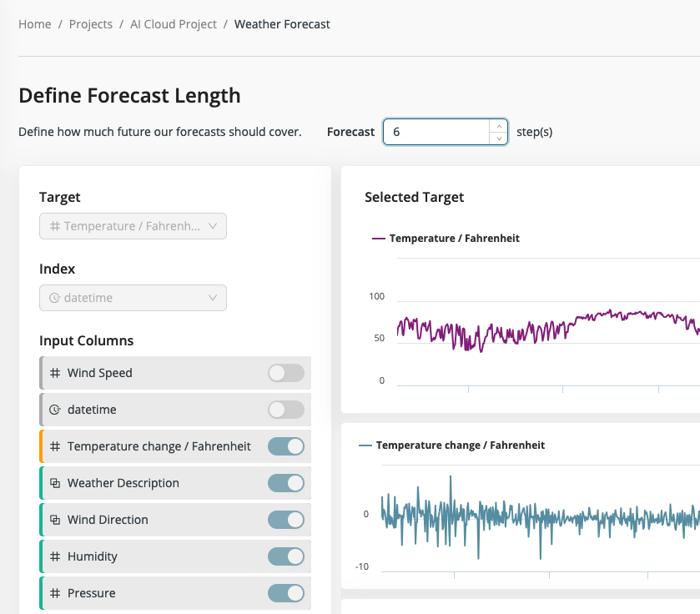Select the Weather Description label

click(123, 483)
